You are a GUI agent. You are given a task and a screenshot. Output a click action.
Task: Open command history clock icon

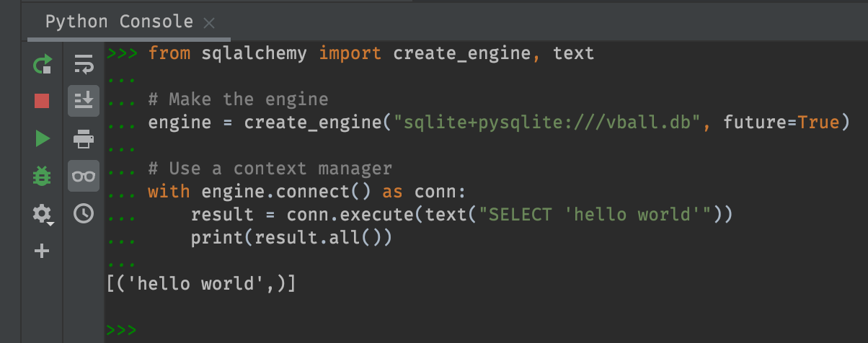coord(84,213)
